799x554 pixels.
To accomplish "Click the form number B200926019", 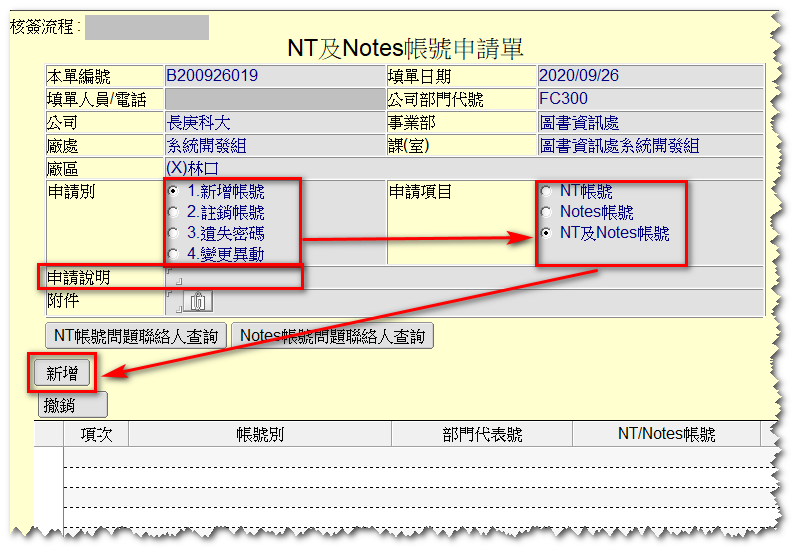I will pyautogui.click(x=212, y=75).
